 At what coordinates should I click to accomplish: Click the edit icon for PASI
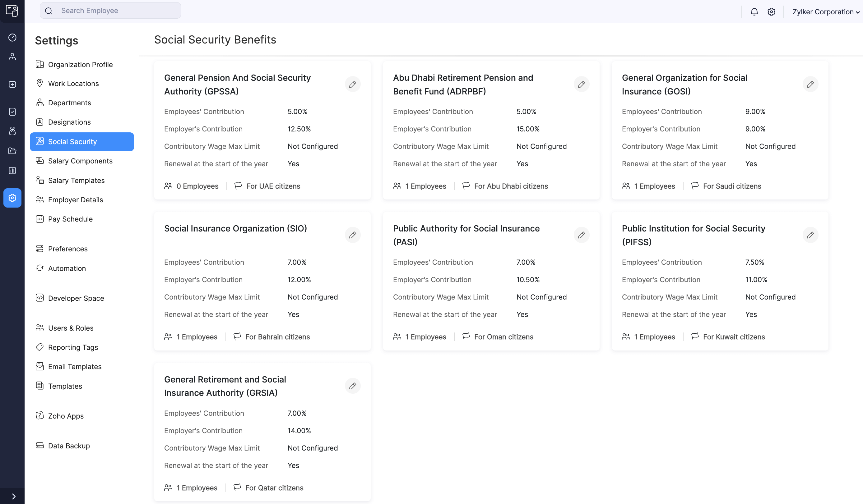click(x=581, y=235)
